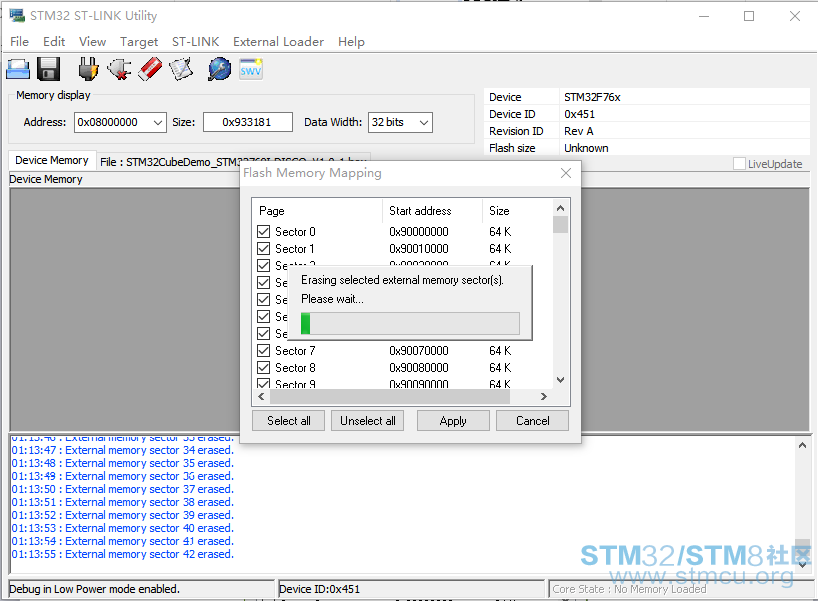
Task: Click the Disconnect from target icon
Action: click(119, 69)
